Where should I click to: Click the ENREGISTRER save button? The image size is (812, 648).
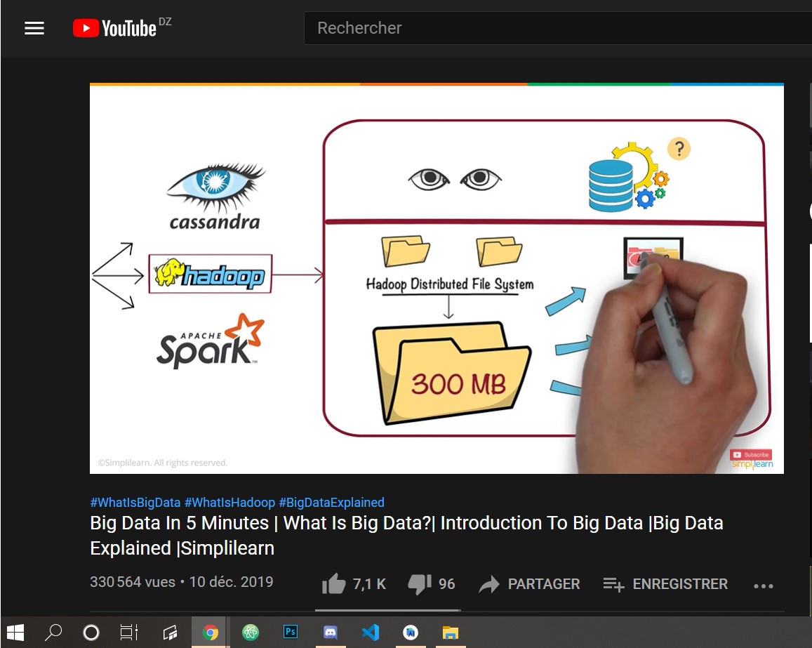(665, 584)
